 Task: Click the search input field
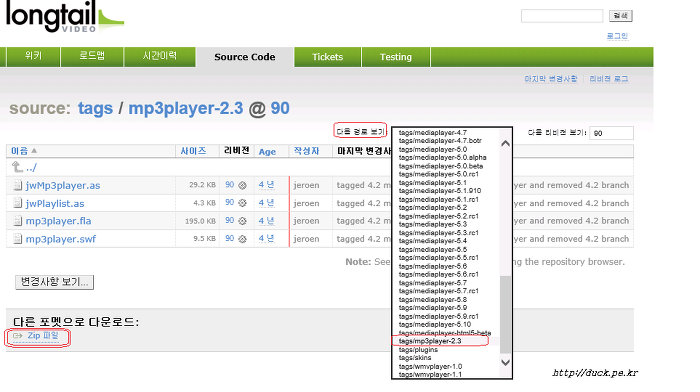(562, 16)
